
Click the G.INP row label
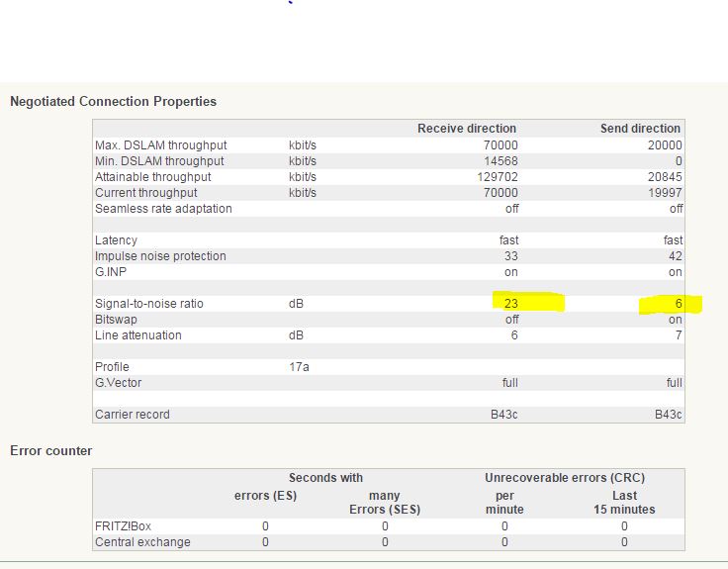[111, 272]
